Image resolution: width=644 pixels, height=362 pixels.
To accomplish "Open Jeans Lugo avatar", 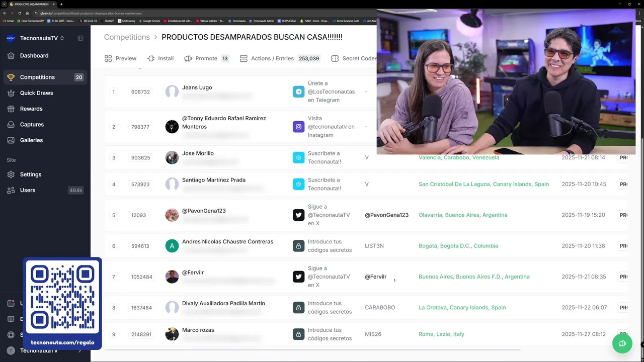I will pyautogui.click(x=172, y=92).
